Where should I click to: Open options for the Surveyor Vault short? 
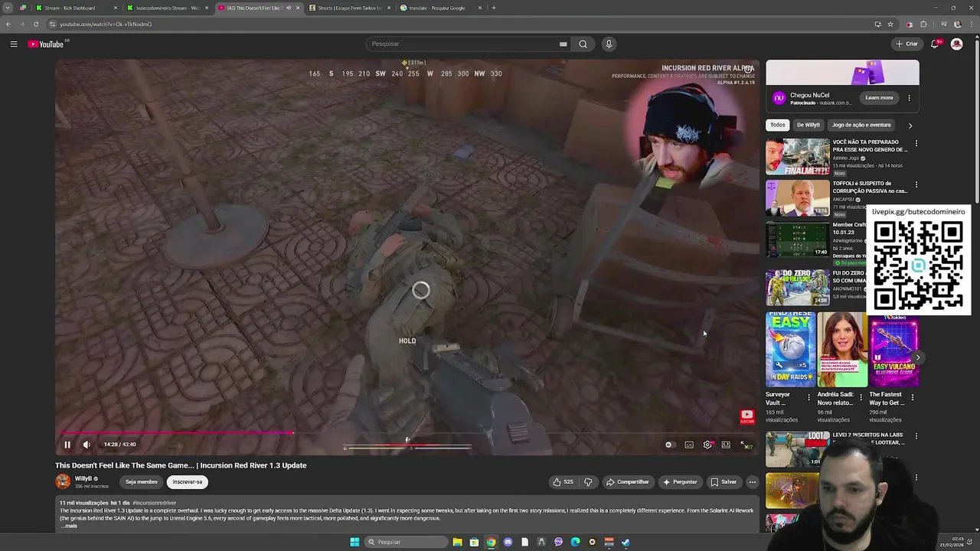pos(808,397)
